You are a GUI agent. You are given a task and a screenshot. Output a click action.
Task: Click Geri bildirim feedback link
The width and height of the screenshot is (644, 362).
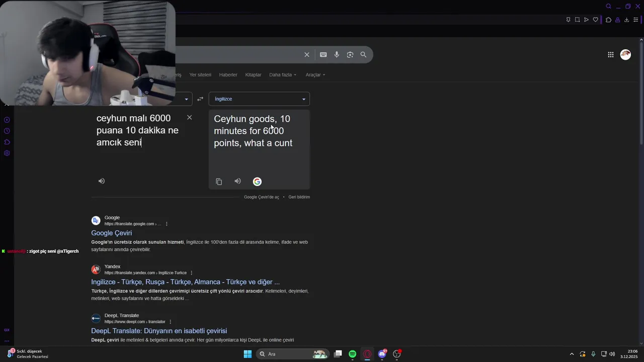pos(299,197)
